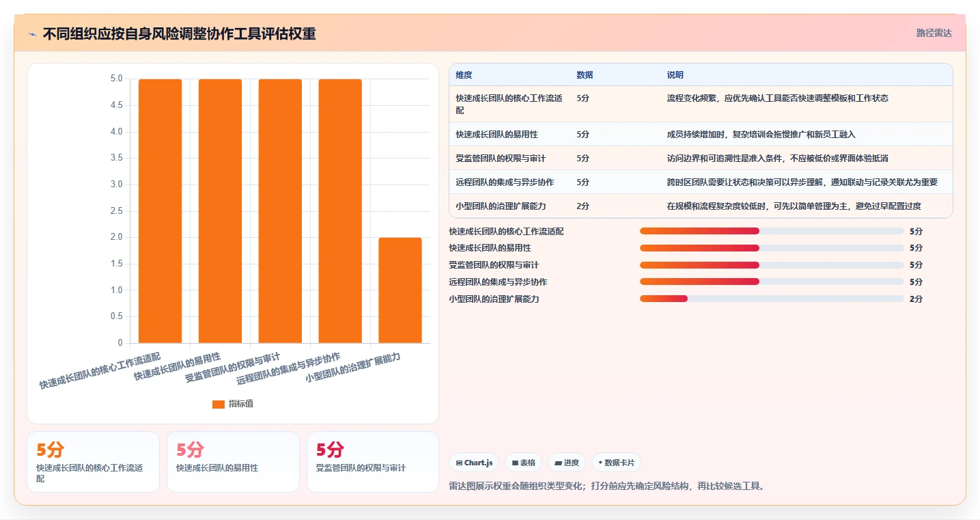980x520 pixels.
Task: Click 受监管团队的权限与审计 label in the progress list
Action: coord(494,265)
